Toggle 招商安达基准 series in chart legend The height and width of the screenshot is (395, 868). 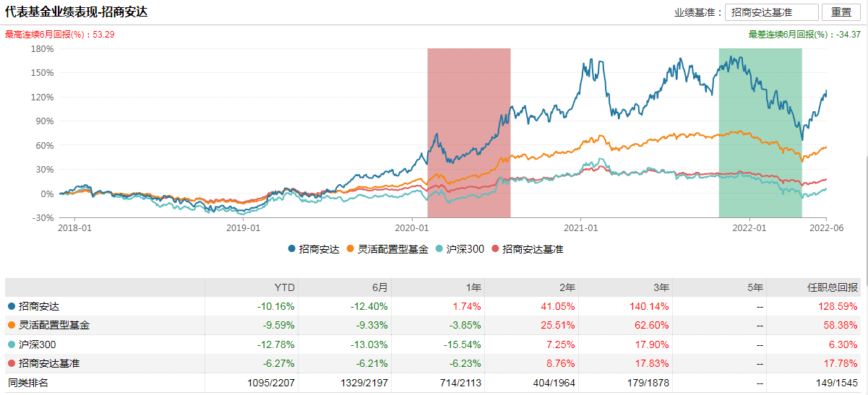526,249
